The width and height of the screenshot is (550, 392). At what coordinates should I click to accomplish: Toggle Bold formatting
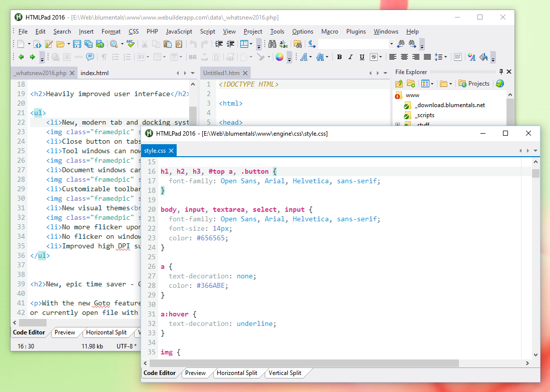pyautogui.click(x=339, y=57)
